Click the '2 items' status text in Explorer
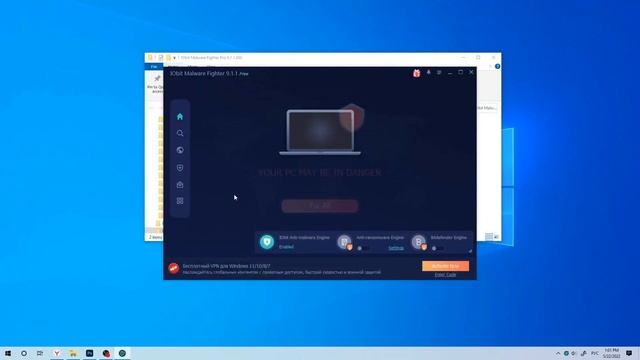 pyautogui.click(x=156, y=237)
